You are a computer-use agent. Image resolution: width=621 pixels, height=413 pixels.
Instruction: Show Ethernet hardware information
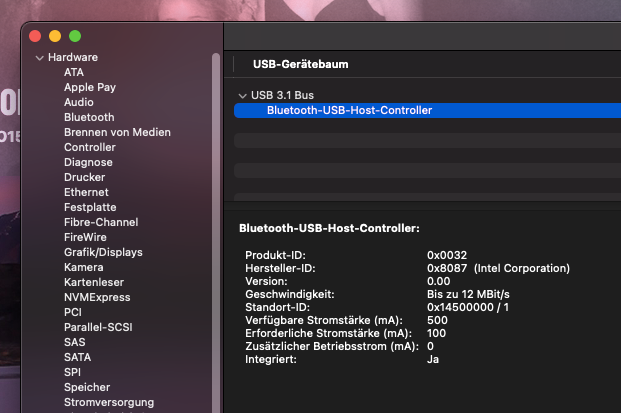[86, 192]
